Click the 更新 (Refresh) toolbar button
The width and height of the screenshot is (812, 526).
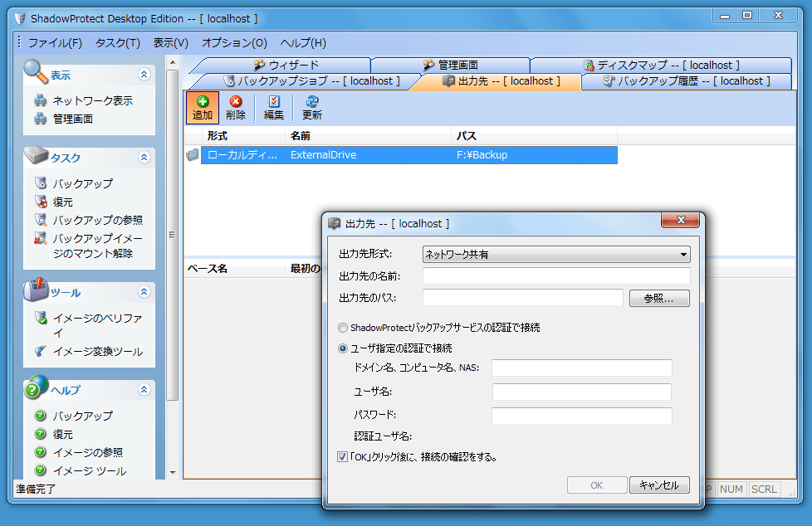tap(312, 108)
